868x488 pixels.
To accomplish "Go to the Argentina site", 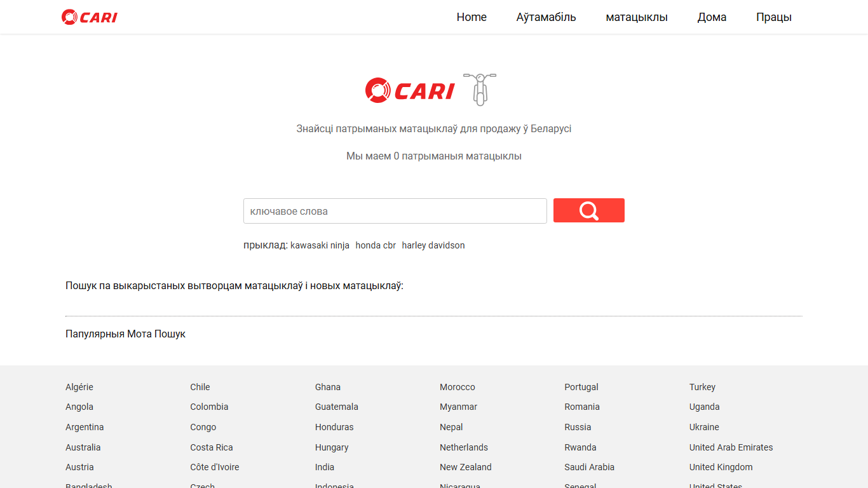I will [x=85, y=427].
